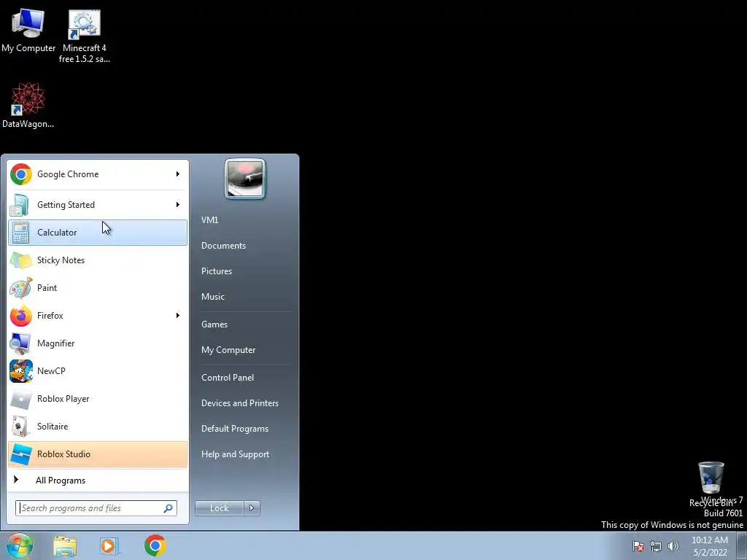Open the VM1 user folder
This screenshot has height=560, width=747.
click(209, 220)
